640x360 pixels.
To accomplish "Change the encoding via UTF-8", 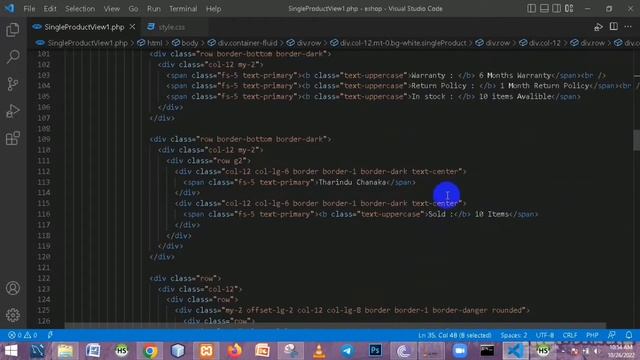I will 545,335.
